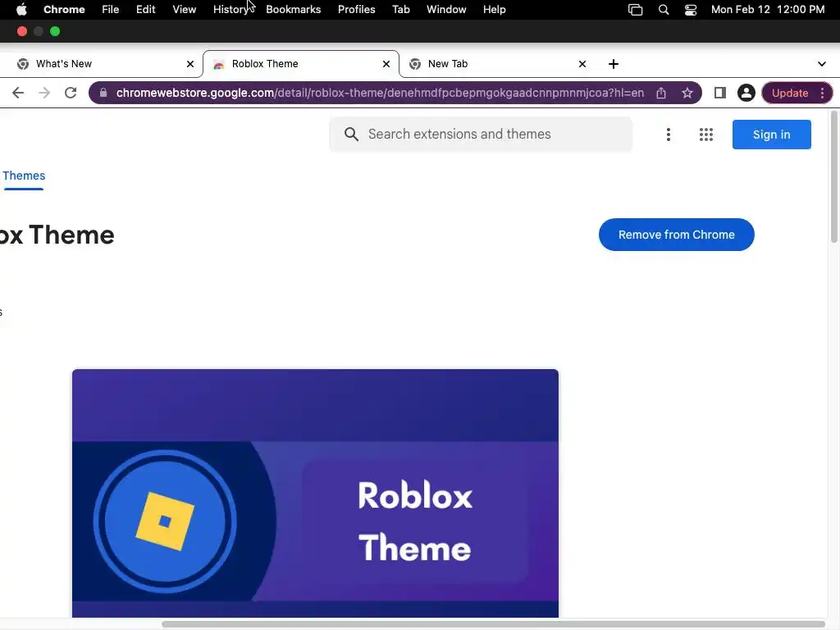Select the Themes navigation tab
Viewport: 840px width, 630px height.
click(24, 176)
